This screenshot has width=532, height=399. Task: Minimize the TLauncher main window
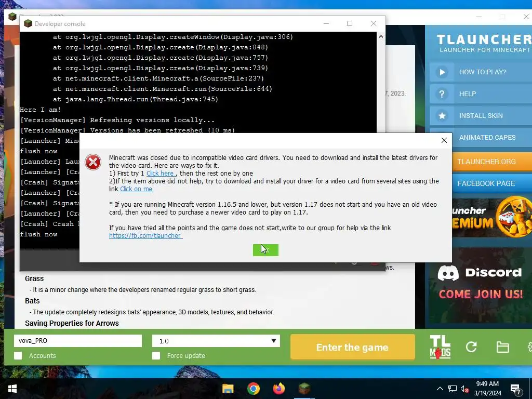478,17
